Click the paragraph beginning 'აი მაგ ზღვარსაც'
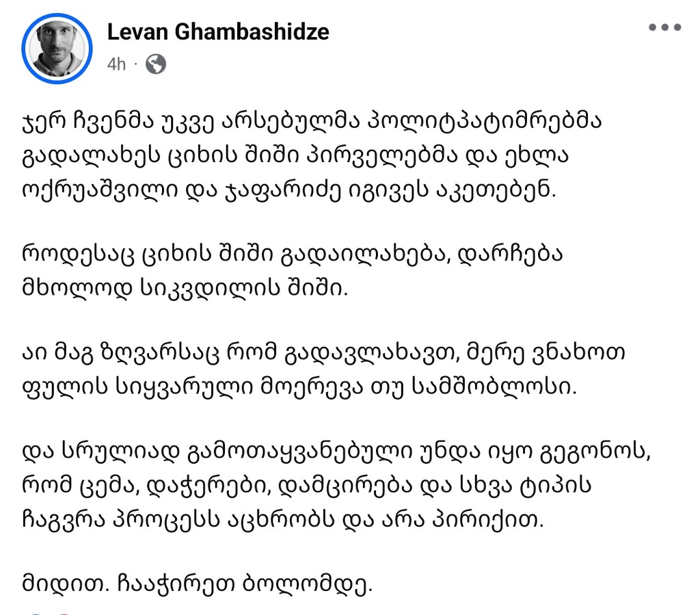The width and height of the screenshot is (700, 615). [x=323, y=370]
